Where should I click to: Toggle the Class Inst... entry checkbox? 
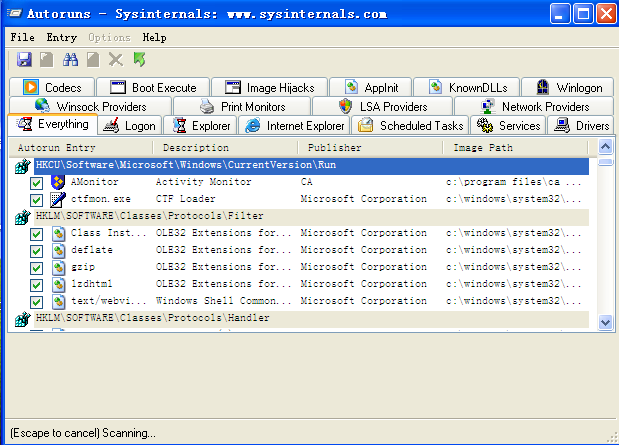pyautogui.click(x=36, y=234)
